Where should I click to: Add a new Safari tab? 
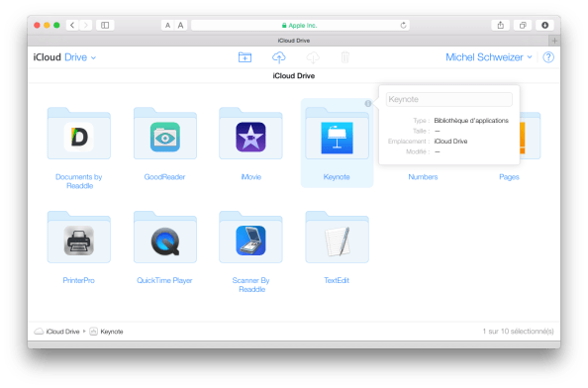point(554,41)
